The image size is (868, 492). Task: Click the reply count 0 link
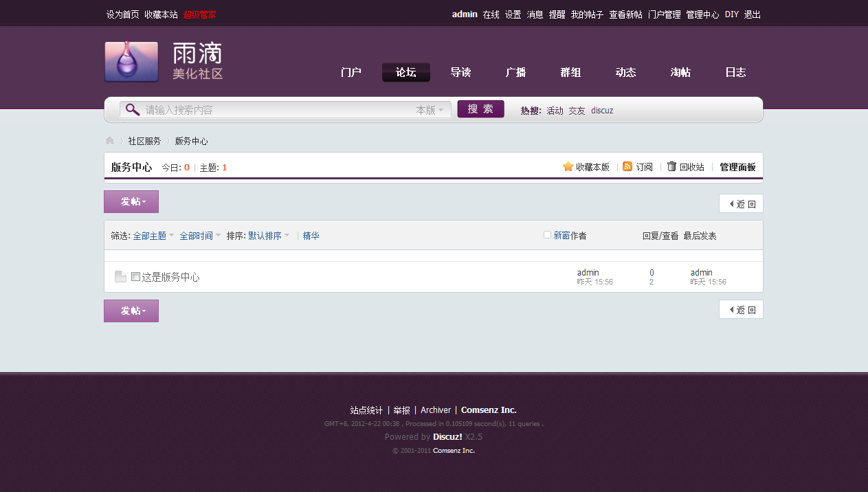pyautogui.click(x=652, y=273)
